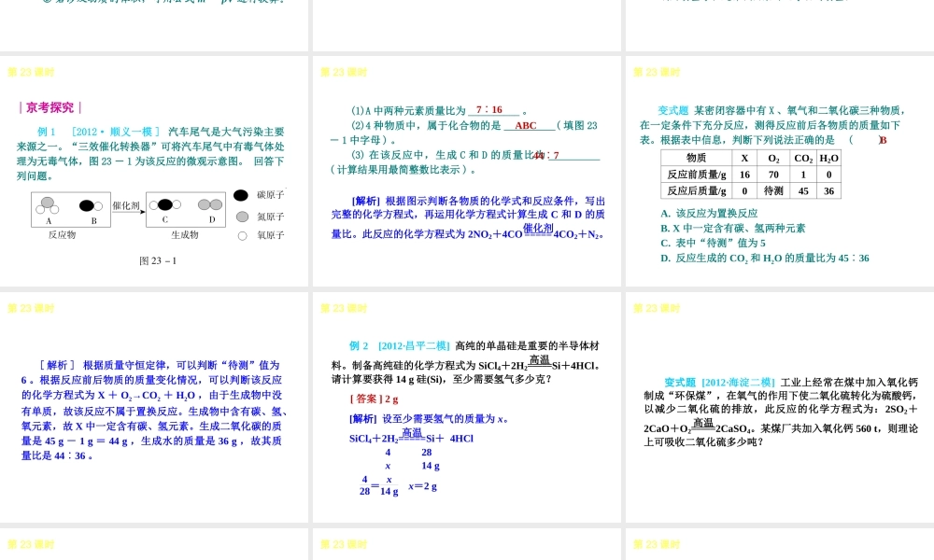Click the red ［答案］2 g line

tap(374, 399)
